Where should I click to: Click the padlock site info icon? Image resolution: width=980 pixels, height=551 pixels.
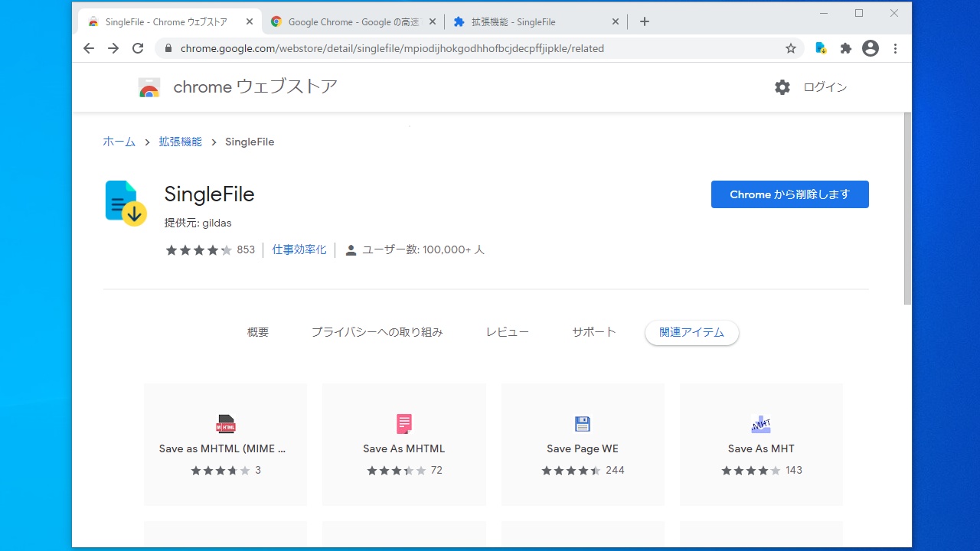[168, 48]
